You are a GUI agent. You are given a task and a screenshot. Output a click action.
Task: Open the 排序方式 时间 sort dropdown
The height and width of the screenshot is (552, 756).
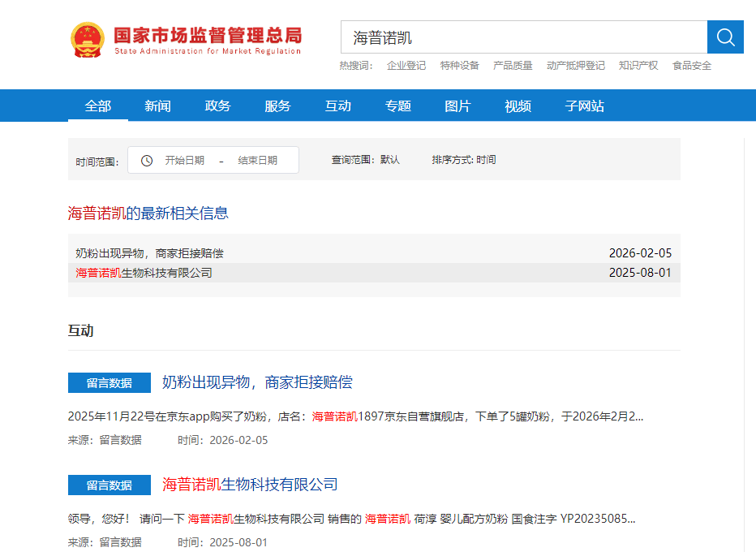click(x=464, y=160)
